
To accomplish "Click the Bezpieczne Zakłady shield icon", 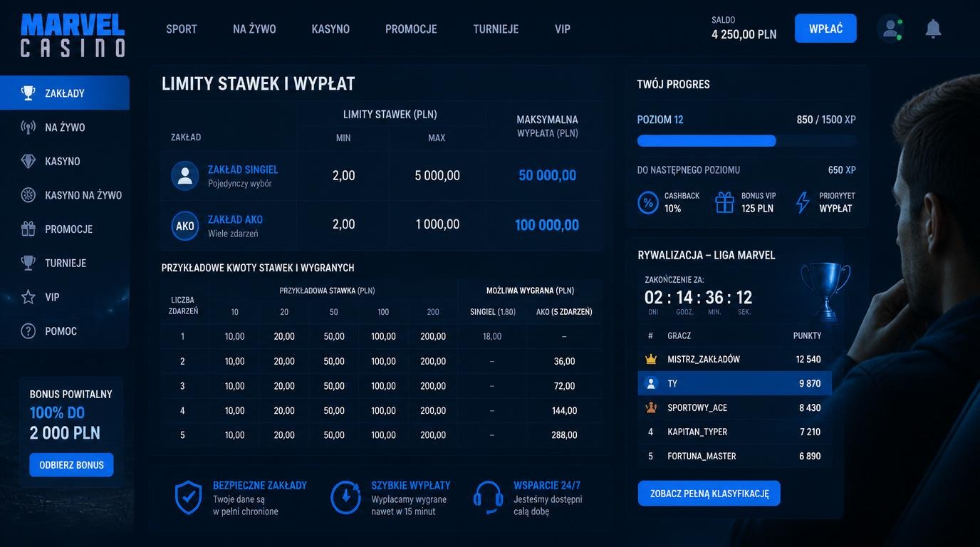I will click(188, 497).
